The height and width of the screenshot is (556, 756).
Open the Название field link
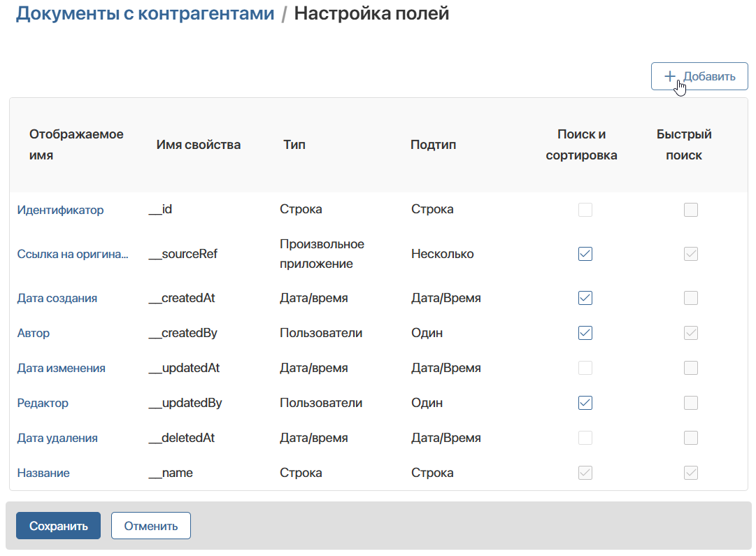(43, 473)
